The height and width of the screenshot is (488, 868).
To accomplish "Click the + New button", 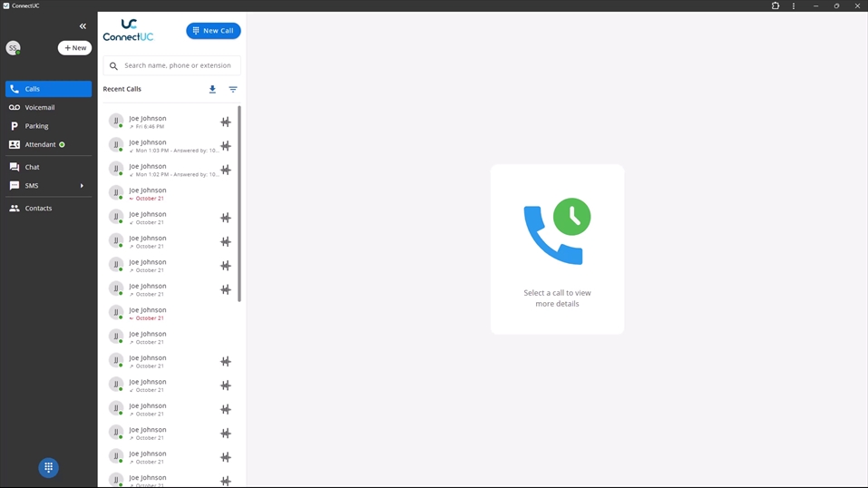I will pos(75,48).
